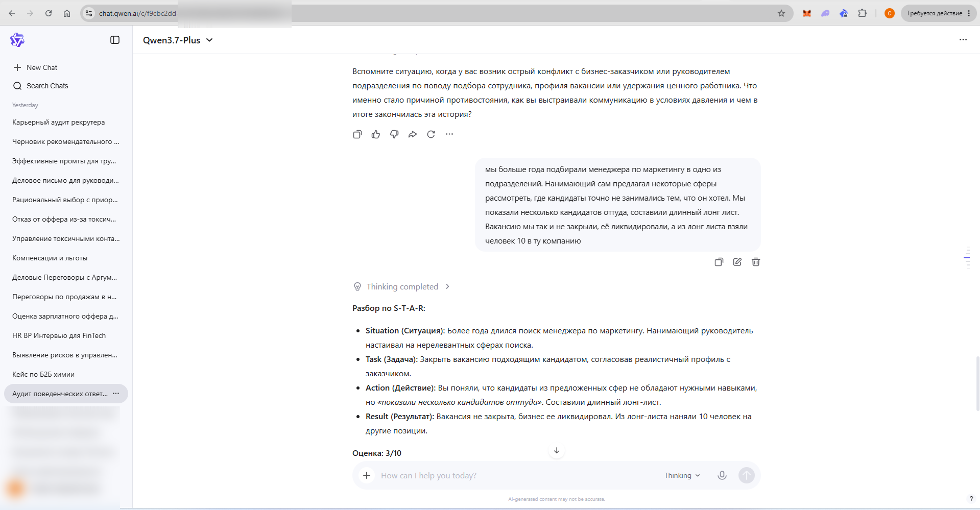This screenshot has height=510, width=980.
Task: Click the page vertical scrollbar
Action: [977, 383]
